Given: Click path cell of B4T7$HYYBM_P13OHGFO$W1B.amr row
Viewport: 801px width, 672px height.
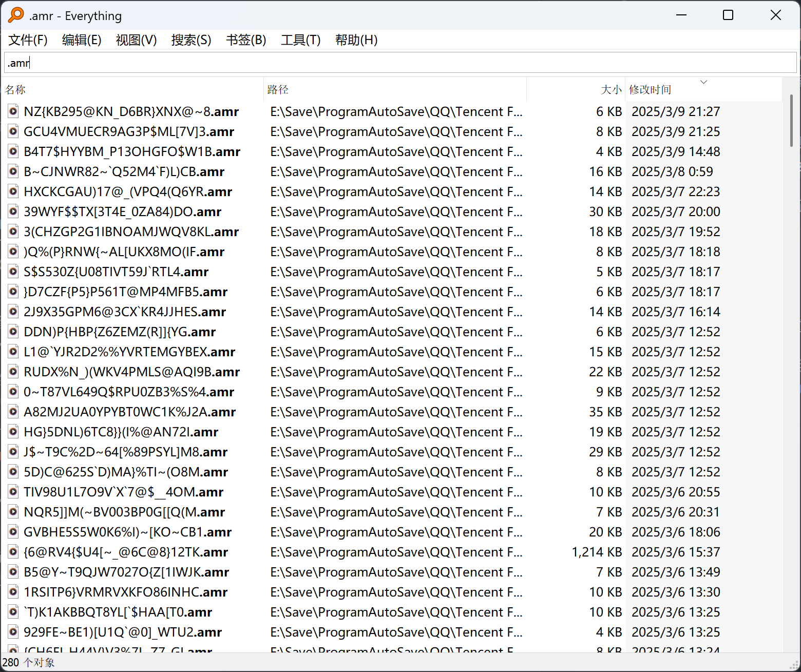Looking at the screenshot, I should point(396,151).
